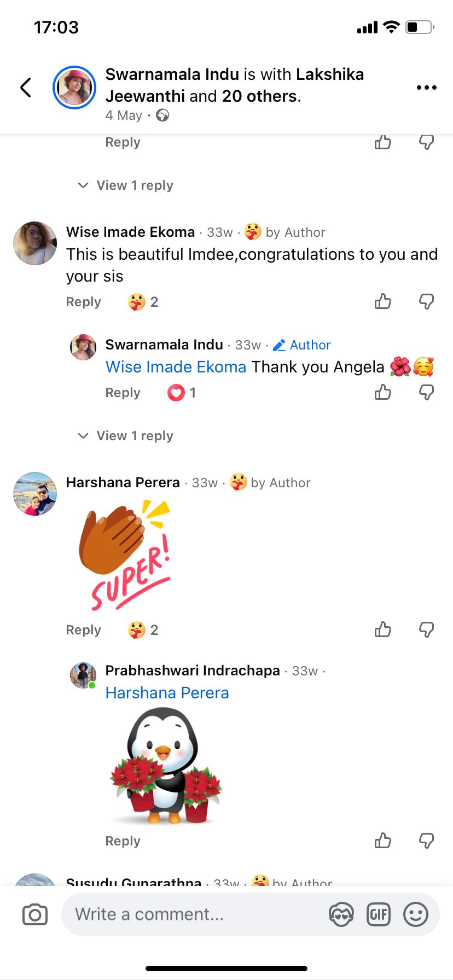Open the Harshana Perera mention link
453x980 pixels.
tap(167, 693)
